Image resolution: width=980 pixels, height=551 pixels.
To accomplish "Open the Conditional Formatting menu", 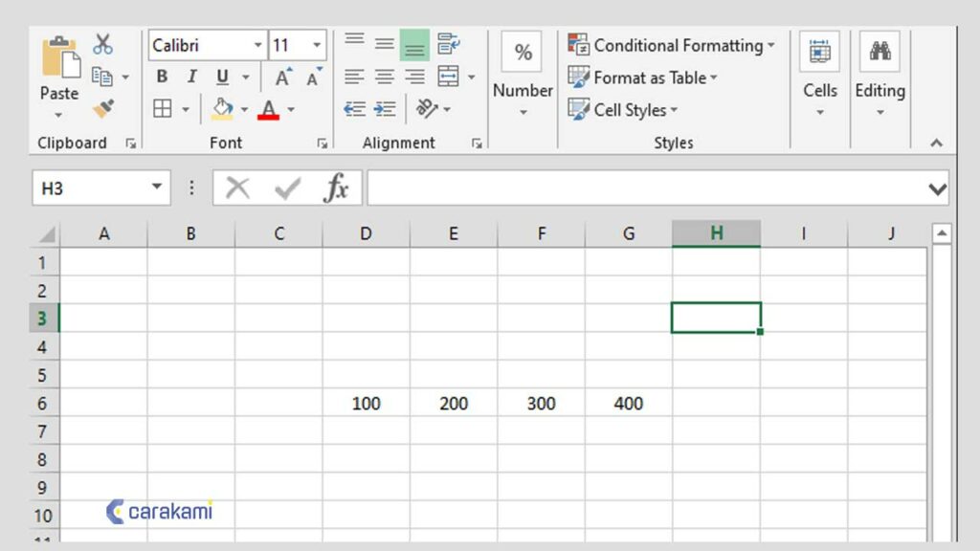I will point(674,44).
